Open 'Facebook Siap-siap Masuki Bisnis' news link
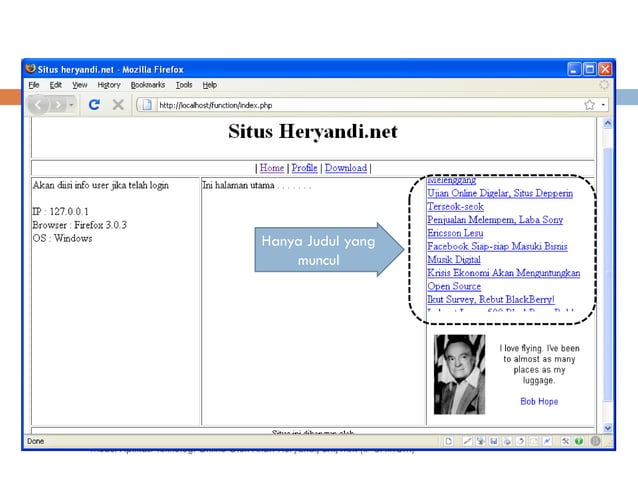 (497, 246)
